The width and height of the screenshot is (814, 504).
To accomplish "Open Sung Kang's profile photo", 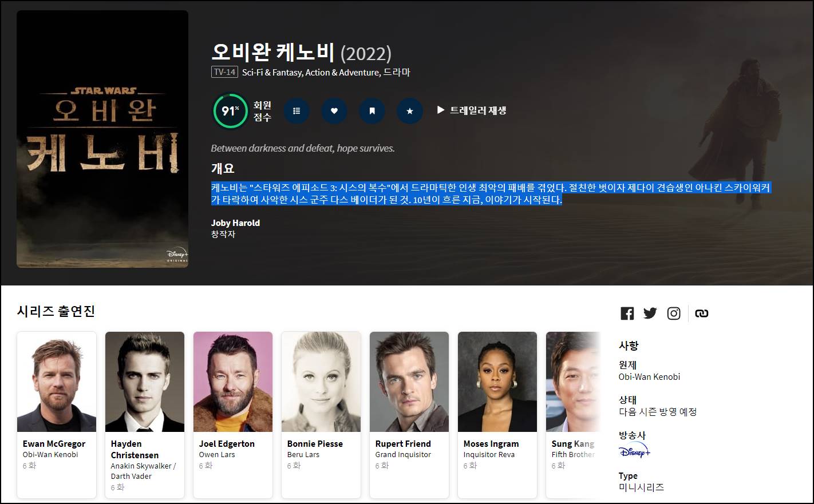I will click(573, 382).
